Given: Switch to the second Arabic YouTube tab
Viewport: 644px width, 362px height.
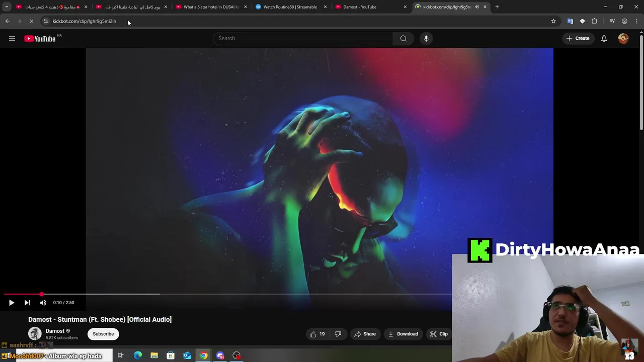Looking at the screenshot, I should click(x=132, y=7).
